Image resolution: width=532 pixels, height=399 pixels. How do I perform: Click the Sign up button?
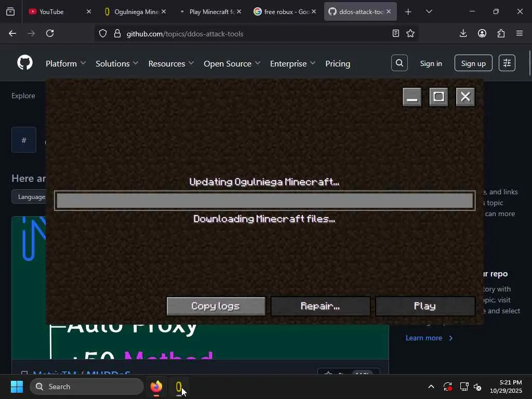click(473, 63)
